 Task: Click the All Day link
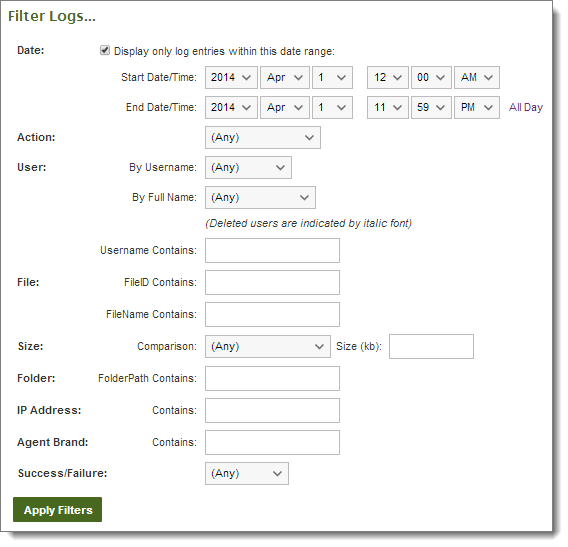coord(526,108)
